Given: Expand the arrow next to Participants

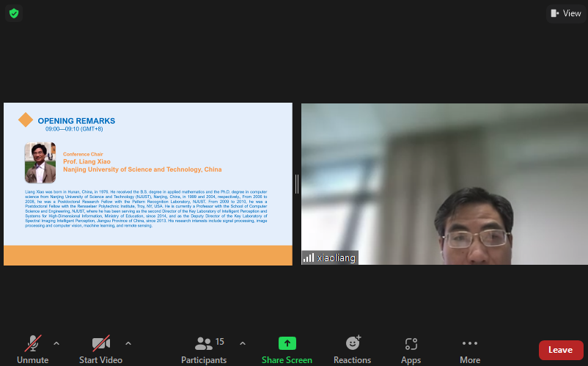Looking at the screenshot, I should pos(243,343).
